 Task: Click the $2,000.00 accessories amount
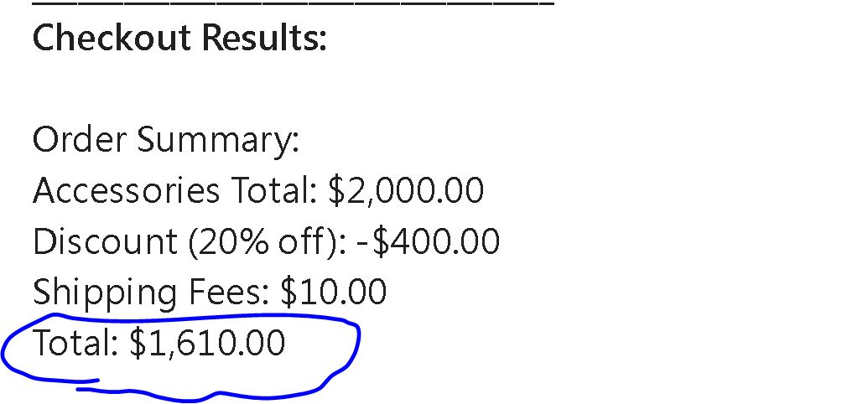405,191
